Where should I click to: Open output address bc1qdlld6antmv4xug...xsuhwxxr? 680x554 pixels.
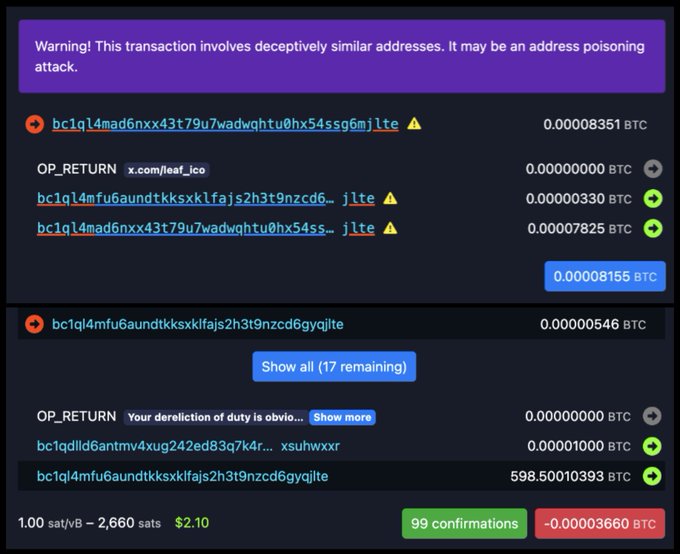[x=188, y=446]
